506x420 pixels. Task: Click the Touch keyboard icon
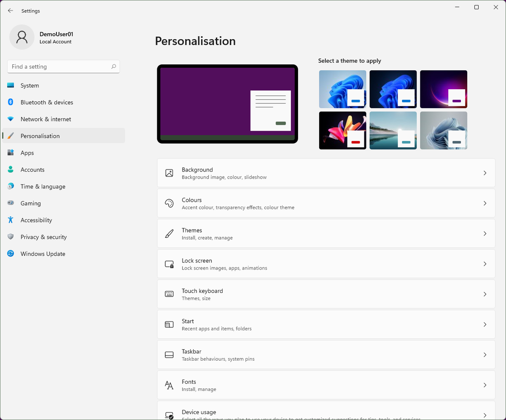click(169, 294)
